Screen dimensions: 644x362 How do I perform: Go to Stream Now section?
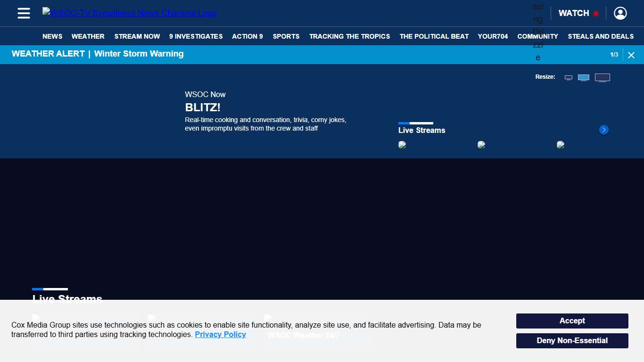tap(137, 36)
